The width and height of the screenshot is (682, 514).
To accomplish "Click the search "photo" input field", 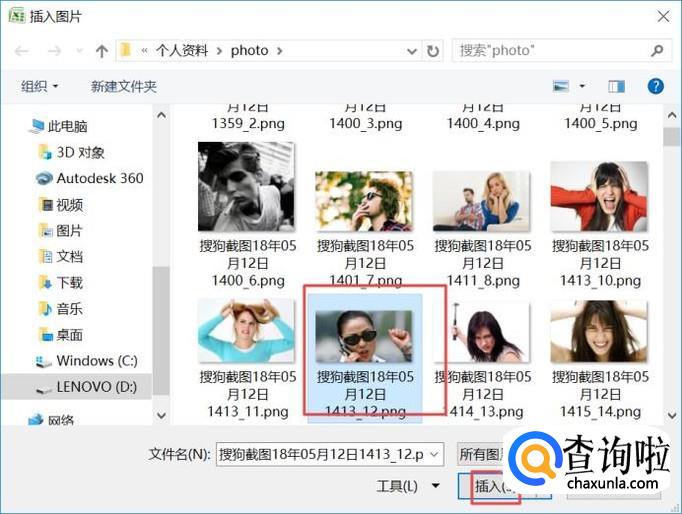I will click(551, 50).
